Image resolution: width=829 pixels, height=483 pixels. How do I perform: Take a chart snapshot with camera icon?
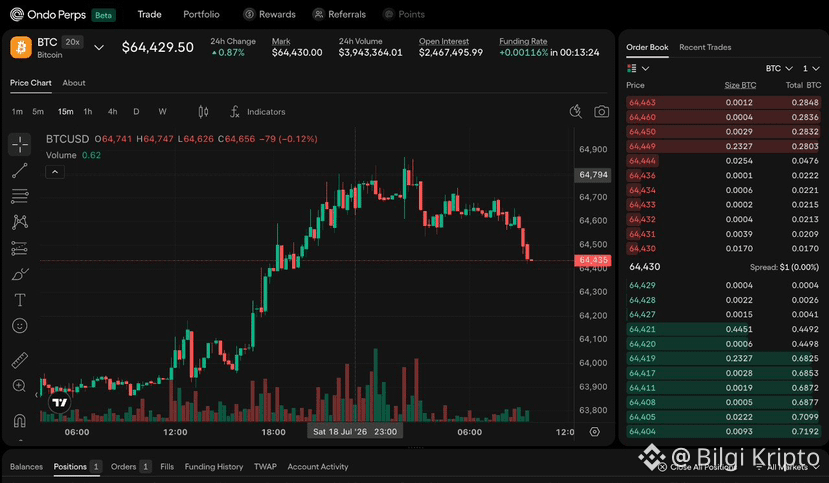(x=601, y=112)
